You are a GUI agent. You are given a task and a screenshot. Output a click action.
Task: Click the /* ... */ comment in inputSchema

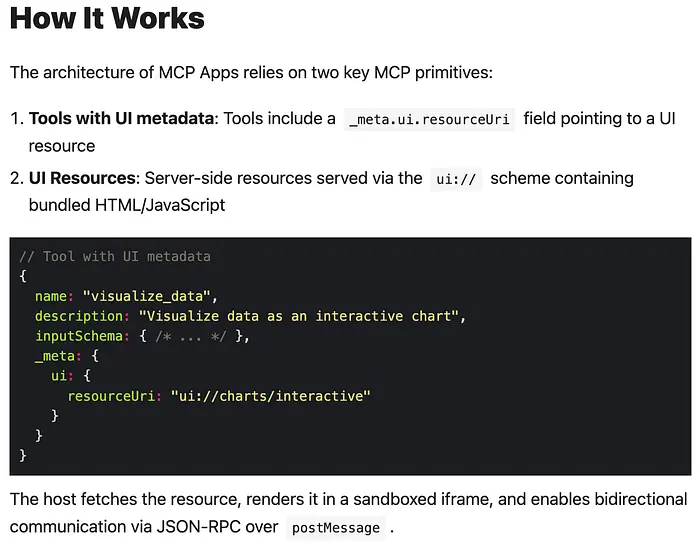click(195, 336)
